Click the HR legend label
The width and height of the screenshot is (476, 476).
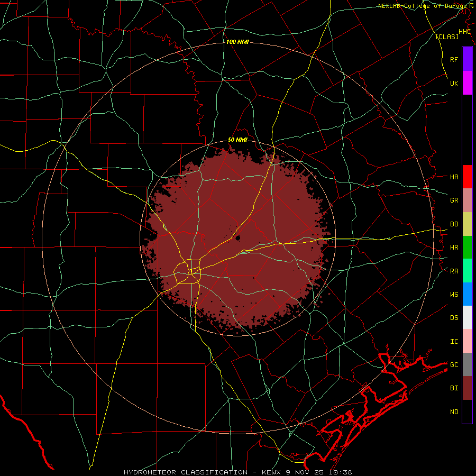(x=454, y=248)
